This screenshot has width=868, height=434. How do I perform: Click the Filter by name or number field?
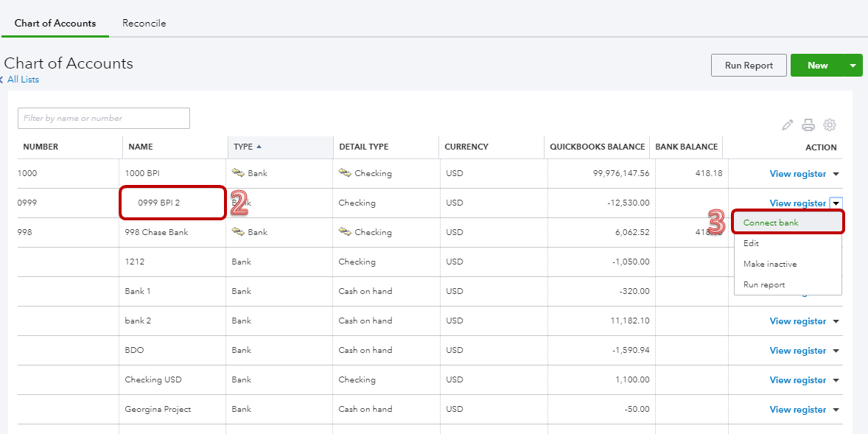pyautogui.click(x=103, y=118)
